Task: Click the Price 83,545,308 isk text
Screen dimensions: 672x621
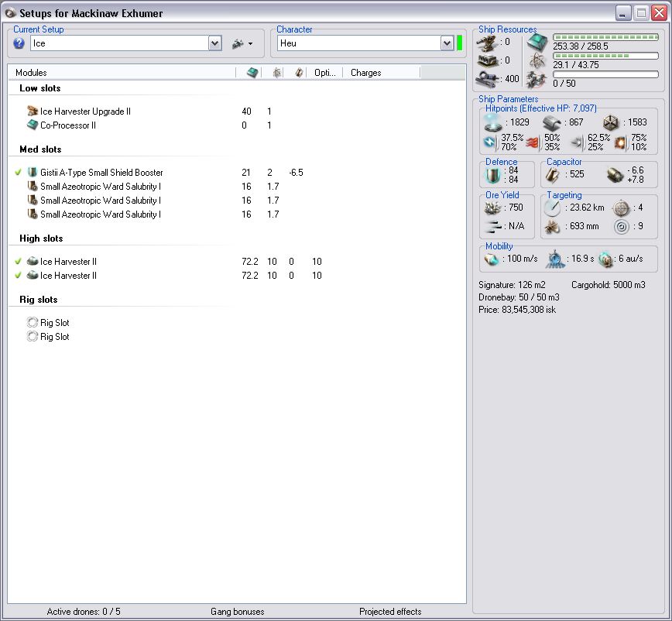Action: click(517, 310)
